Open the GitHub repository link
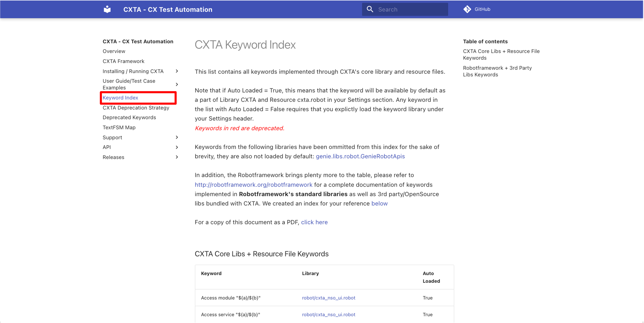This screenshot has width=644, height=323. [477, 9]
